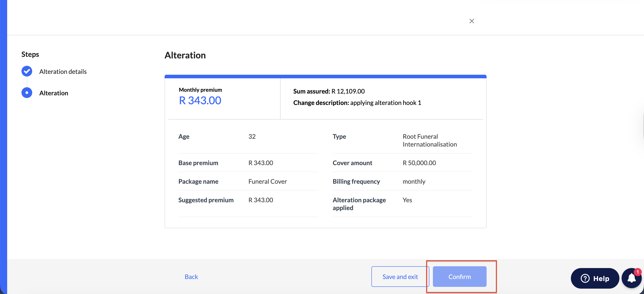The width and height of the screenshot is (644, 294).
Task: Click the red notification badge showing 1
Action: click(x=638, y=272)
